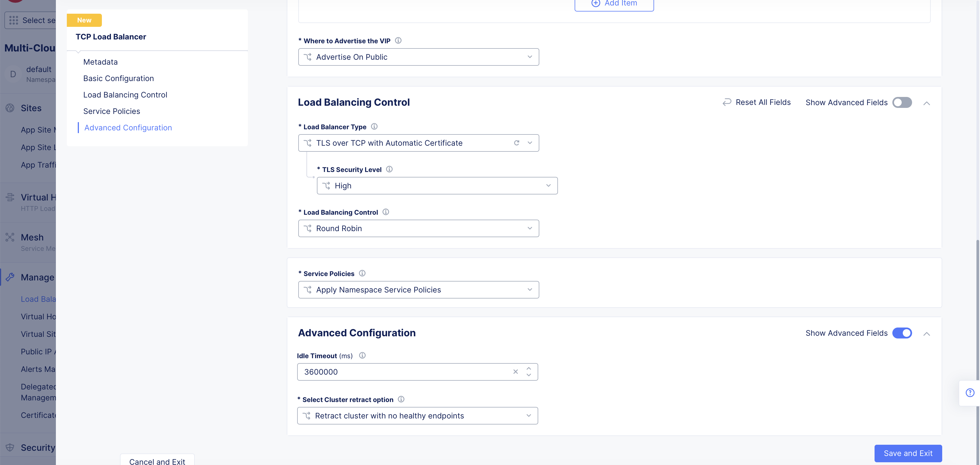Click reset icon in Load Balancer Type field
Viewport: 980px width, 465px height.
[516, 143]
